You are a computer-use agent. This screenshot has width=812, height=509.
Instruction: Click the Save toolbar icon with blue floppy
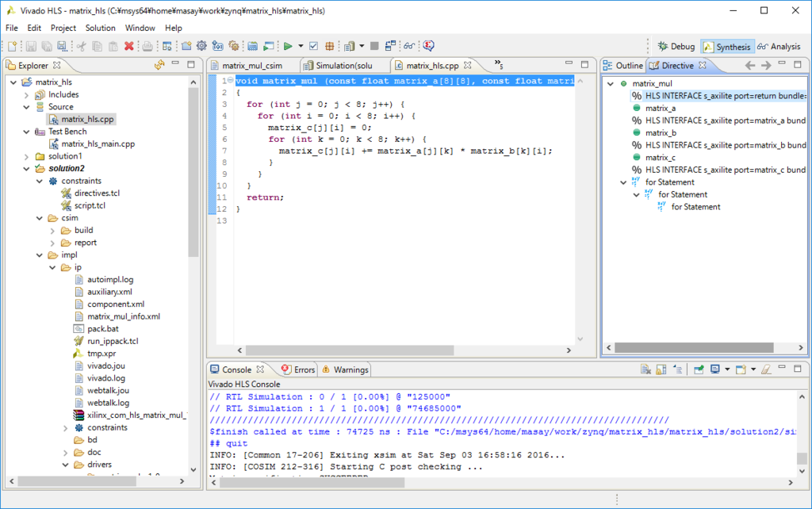tap(62, 46)
